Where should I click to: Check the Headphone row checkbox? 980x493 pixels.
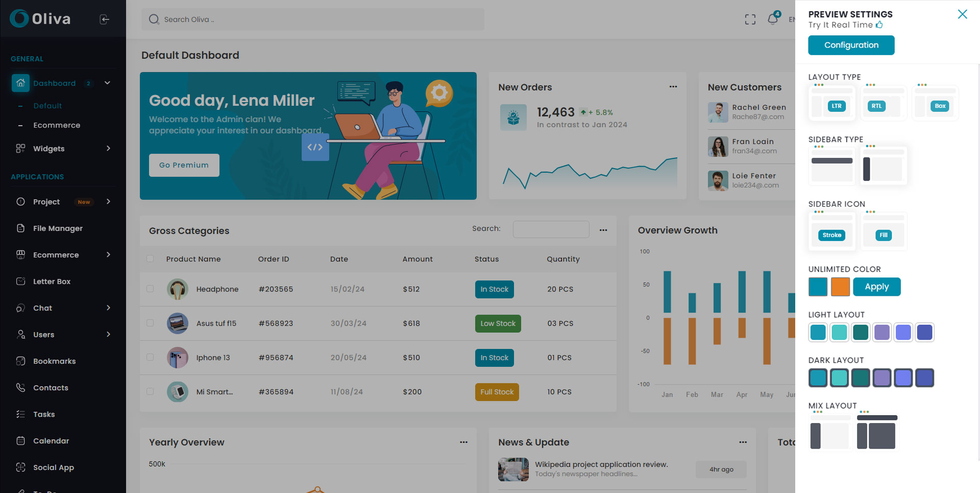(x=150, y=289)
